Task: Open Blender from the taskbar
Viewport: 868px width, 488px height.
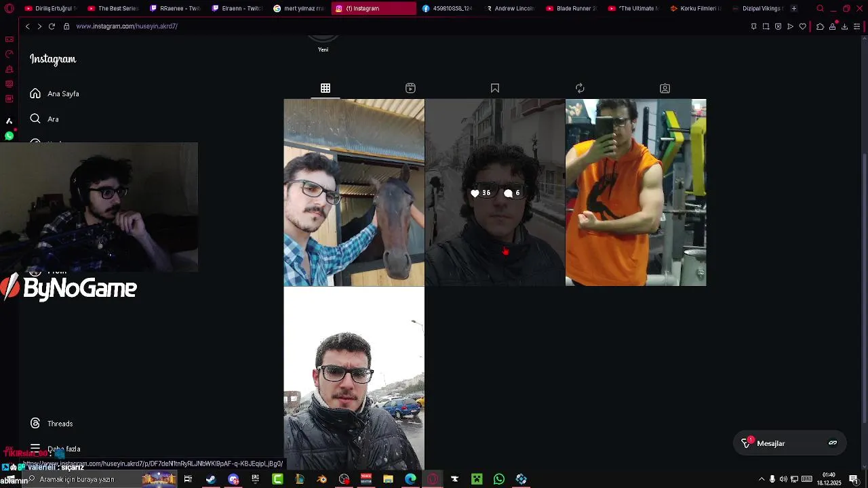Action: tap(322, 479)
